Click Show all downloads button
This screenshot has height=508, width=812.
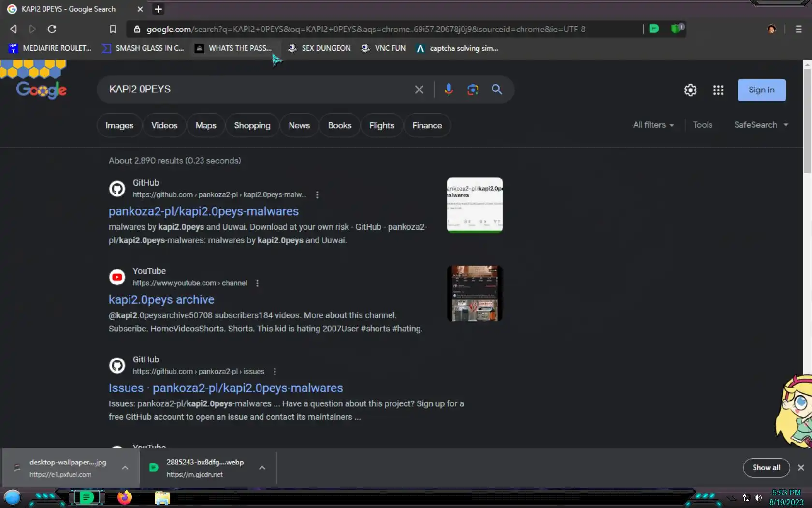[766, 467]
